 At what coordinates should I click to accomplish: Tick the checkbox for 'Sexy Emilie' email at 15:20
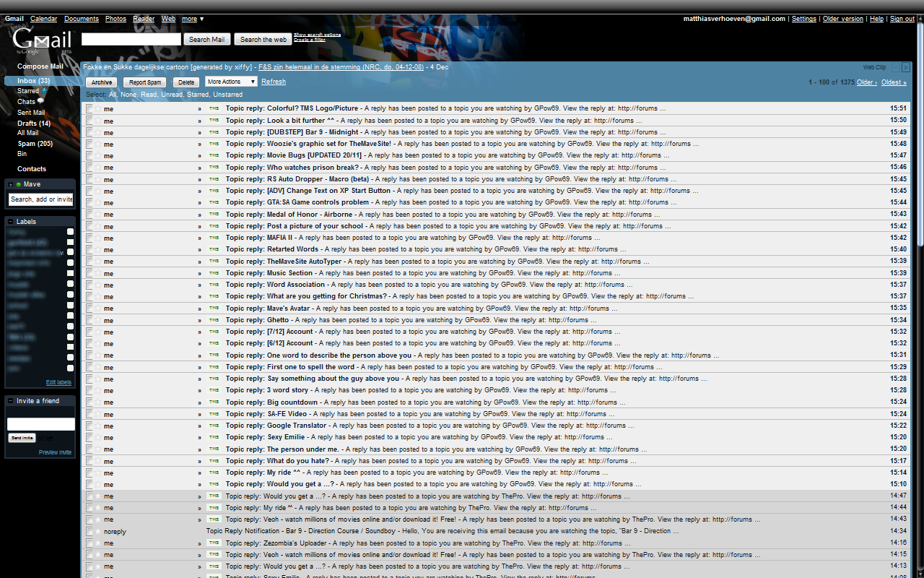click(x=90, y=437)
